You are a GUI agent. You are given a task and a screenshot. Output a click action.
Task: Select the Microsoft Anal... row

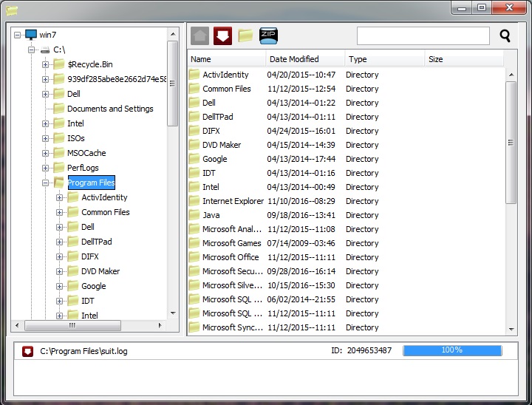(346, 229)
